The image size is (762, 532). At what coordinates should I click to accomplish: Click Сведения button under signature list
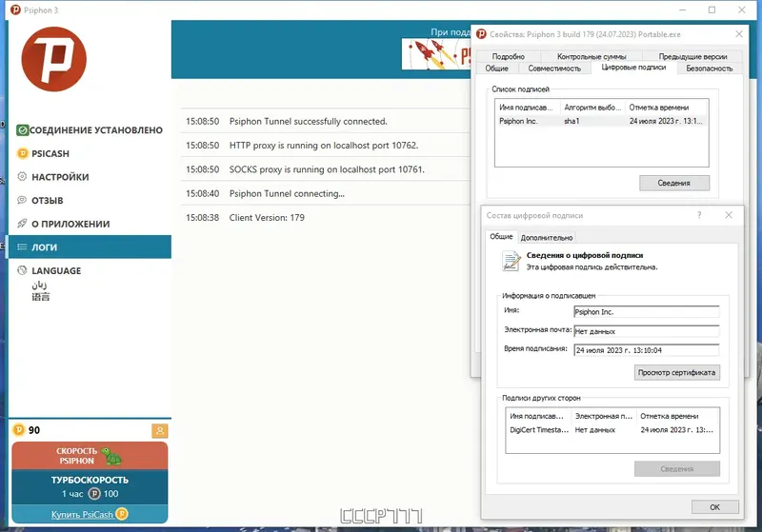[674, 183]
